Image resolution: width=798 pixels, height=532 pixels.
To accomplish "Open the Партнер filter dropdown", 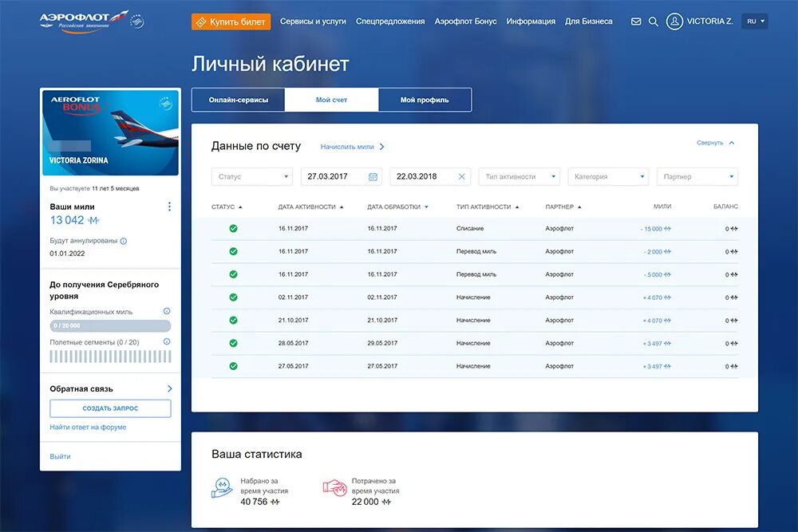I will click(697, 176).
